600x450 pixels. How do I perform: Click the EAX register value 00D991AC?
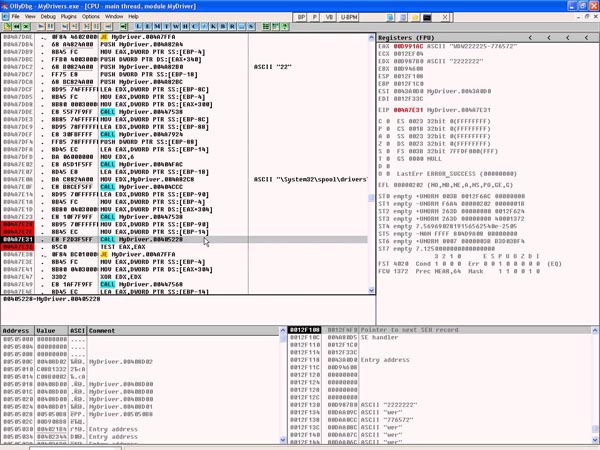click(x=408, y=46)
